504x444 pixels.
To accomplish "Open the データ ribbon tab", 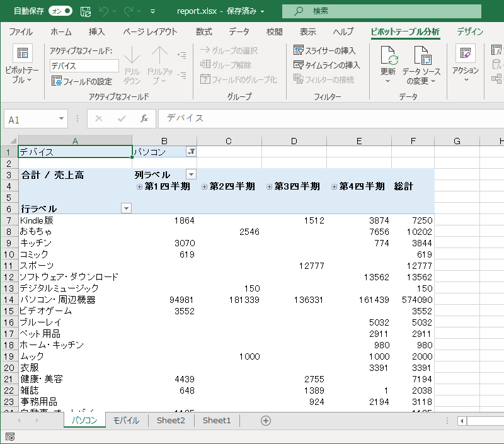I will tap(239, 31).
